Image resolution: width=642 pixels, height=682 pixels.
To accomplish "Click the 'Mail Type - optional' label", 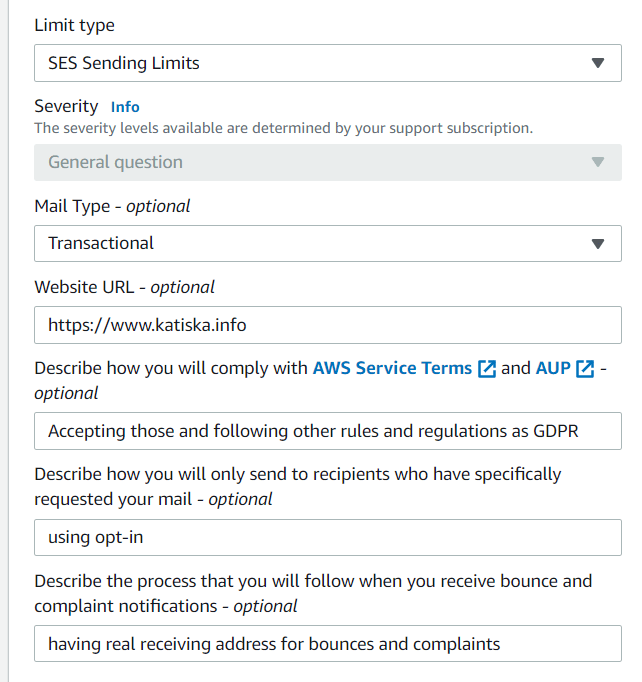I will click(112, 206).
